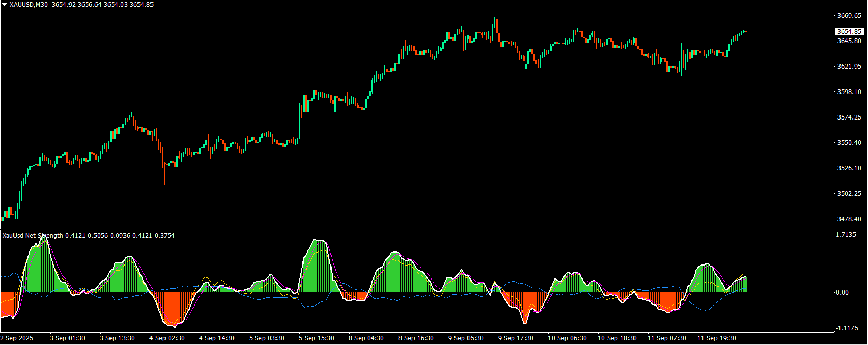Click the 3526.10 price scale label
Screen dimensions: 868x345
coord(849,168)
